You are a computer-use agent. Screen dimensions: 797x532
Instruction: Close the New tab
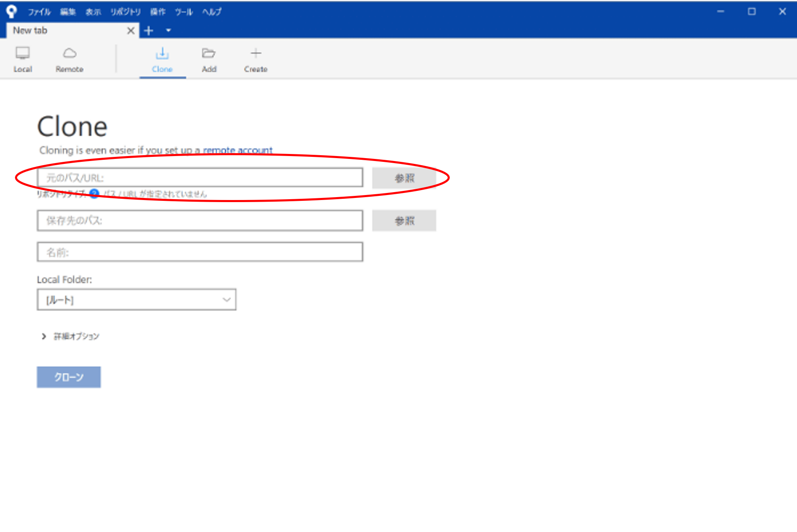click(x=130, y=31)
